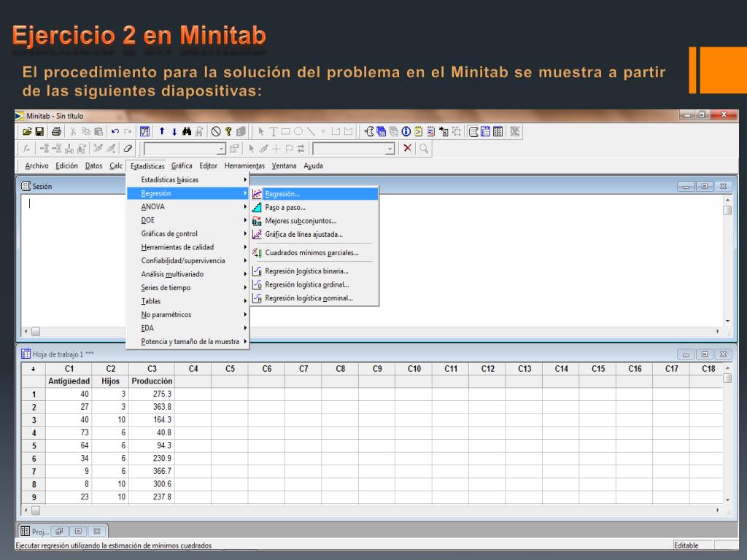
Task: Select worksheet row header 5
Action: tap(34, 446)
